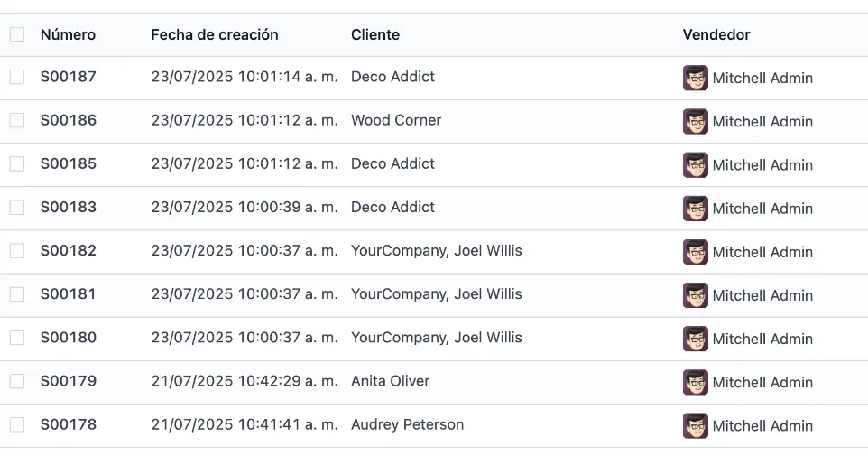The width and height of the screenshot is (868, 456).
Task: Click salesperson avatar in S00185 row
Action: pyautogui.click(x=695, y=164)
